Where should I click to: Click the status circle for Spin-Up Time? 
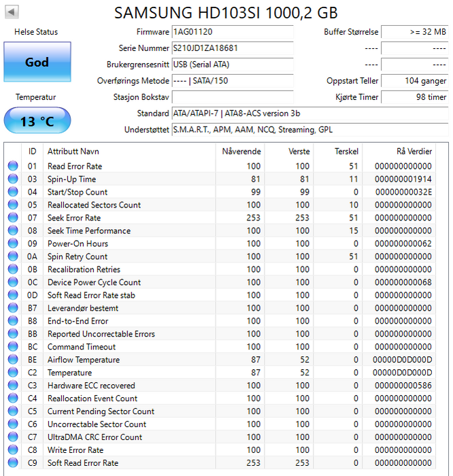pos(13,179)
